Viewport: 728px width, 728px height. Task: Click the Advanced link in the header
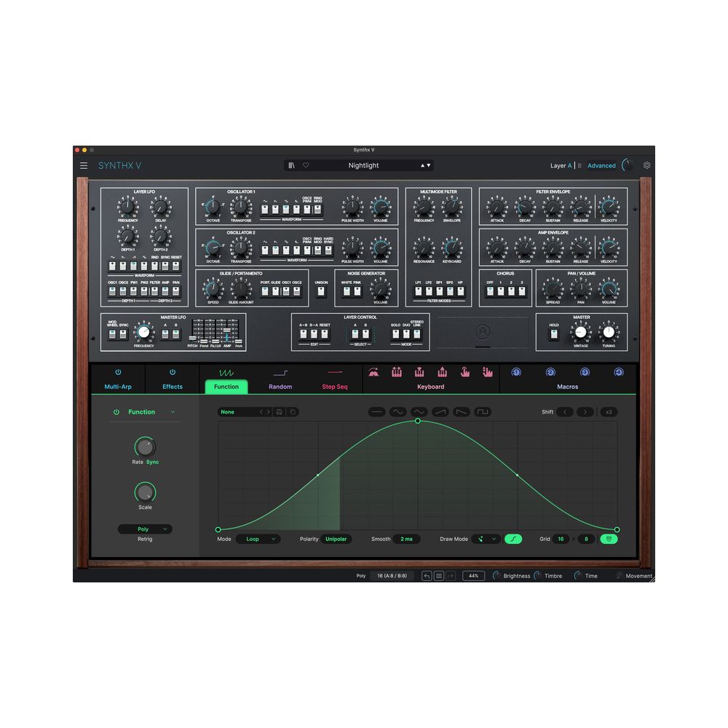point(601,165)
